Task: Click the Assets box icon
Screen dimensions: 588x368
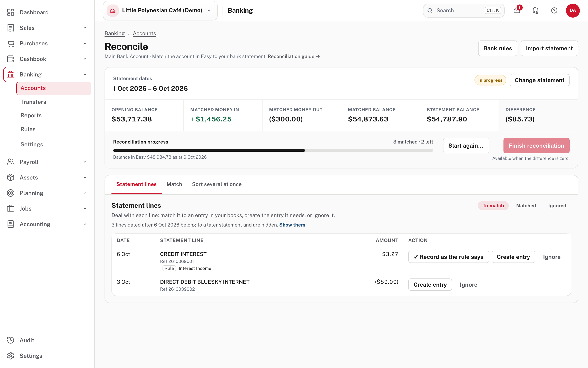Action: coord(10,177)
